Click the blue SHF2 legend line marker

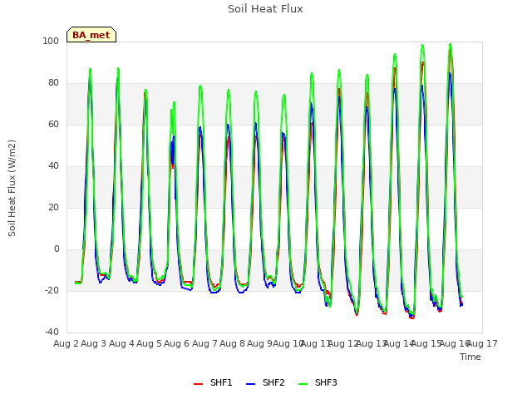tap(250, 384)
